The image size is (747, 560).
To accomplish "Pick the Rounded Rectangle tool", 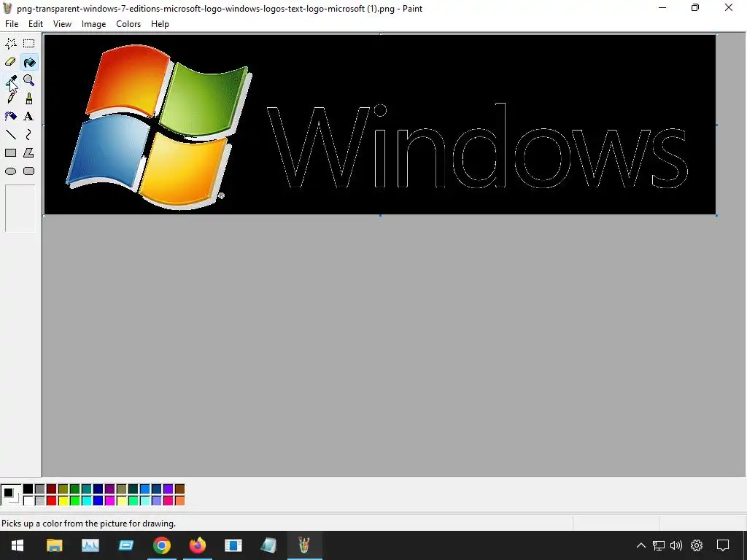I will tap(29, 171).
